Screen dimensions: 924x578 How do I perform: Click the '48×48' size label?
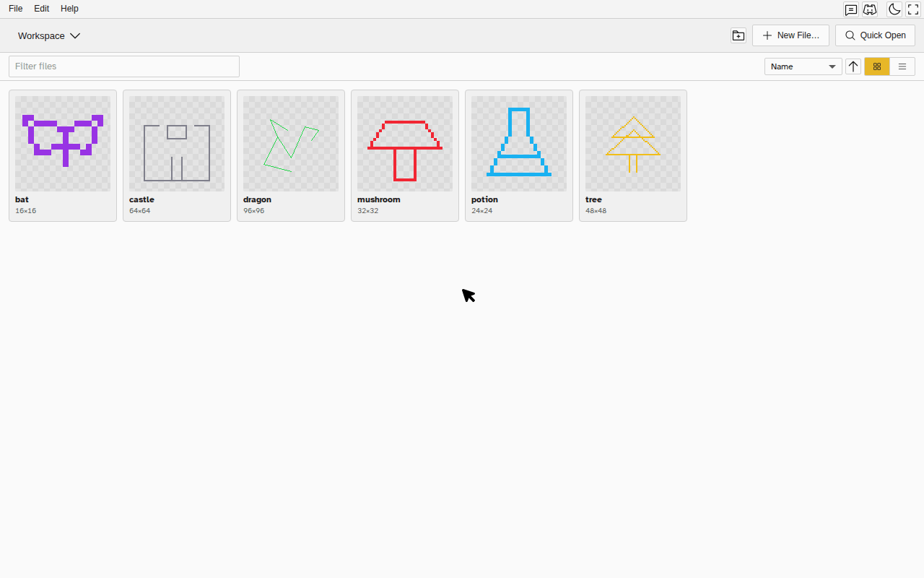pos(596,211)
